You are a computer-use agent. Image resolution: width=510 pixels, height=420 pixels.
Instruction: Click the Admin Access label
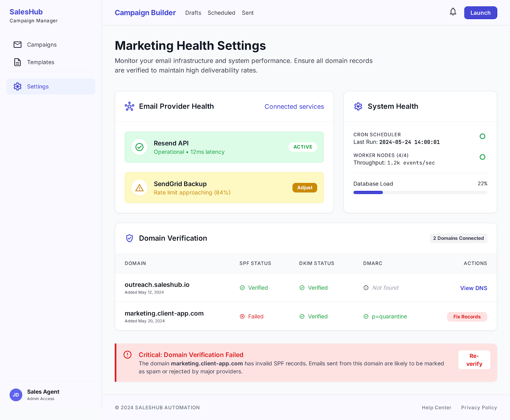pos(40,399)
